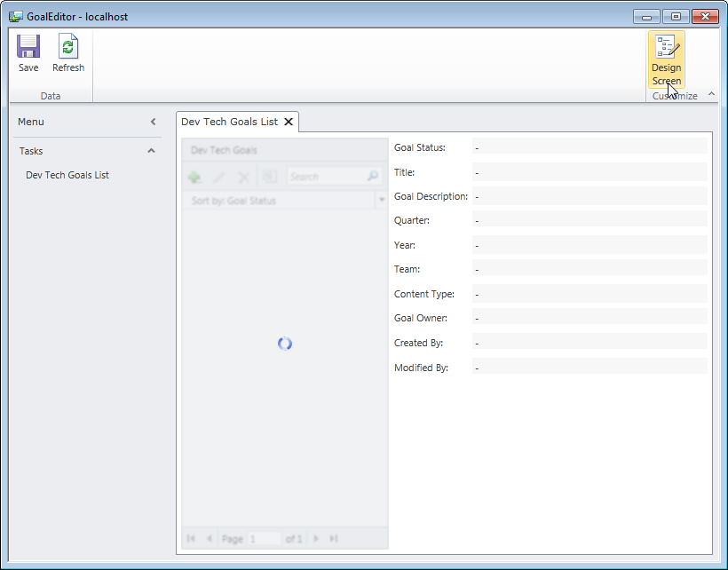The height and width of the screenshot is (570, 728).
Task: Click the Export to Excel icon
Action: tap(270, 177)
